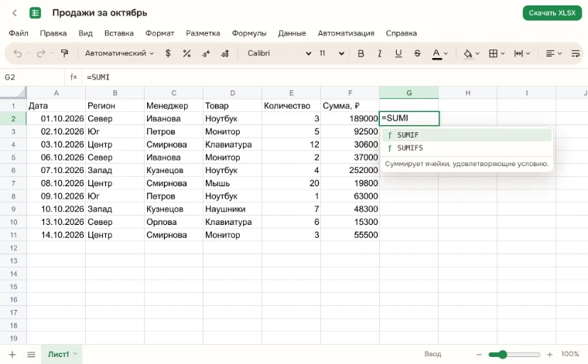Viewport: 588px width, 364px height.
Task: Select the 'Наушники' cell
Action: coord(233,209)
